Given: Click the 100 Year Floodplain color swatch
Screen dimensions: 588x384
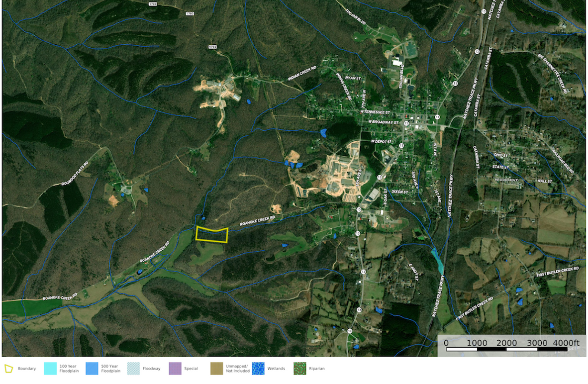Looking at the screenshot, I should tap(50, 369).
